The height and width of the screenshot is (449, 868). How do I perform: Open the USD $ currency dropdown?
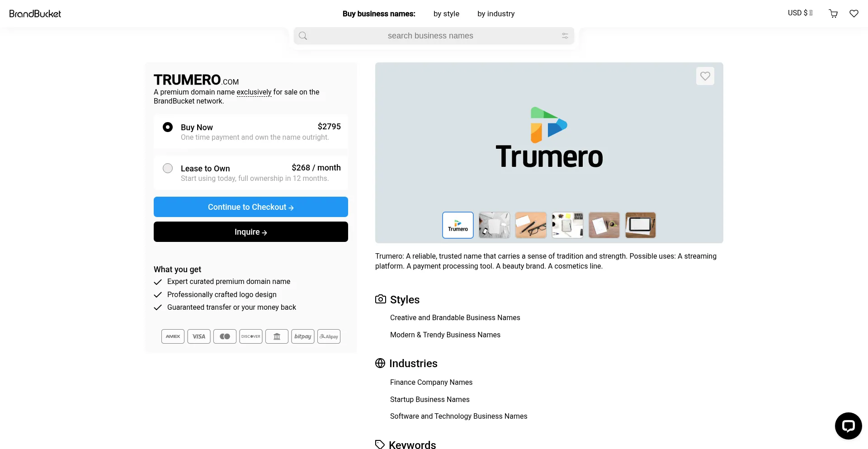click(800, 13)
